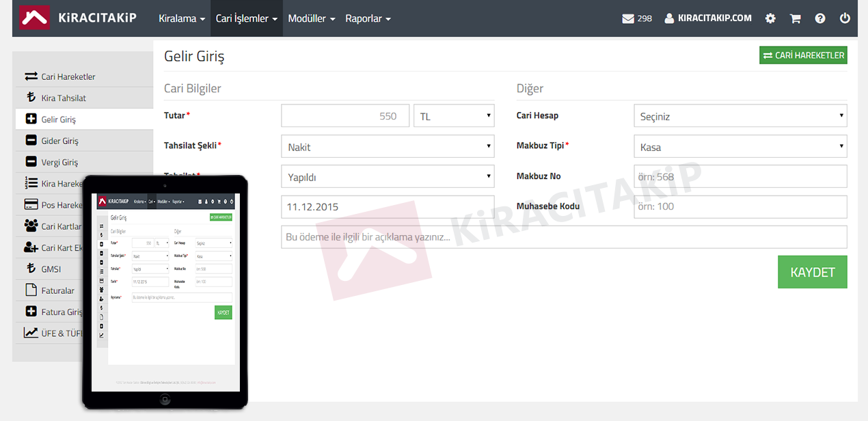Open the KIRACITAKIP.COM user account

[x=708, y=18]
